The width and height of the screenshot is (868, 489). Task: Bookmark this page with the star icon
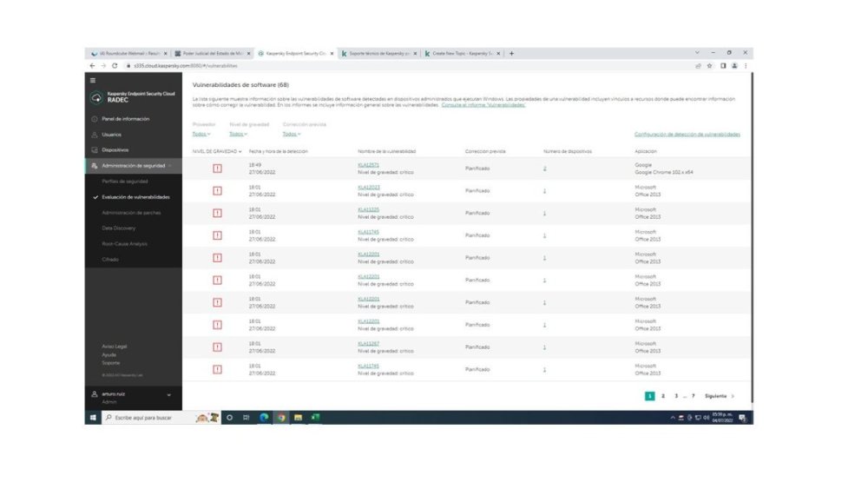[711, 65]
